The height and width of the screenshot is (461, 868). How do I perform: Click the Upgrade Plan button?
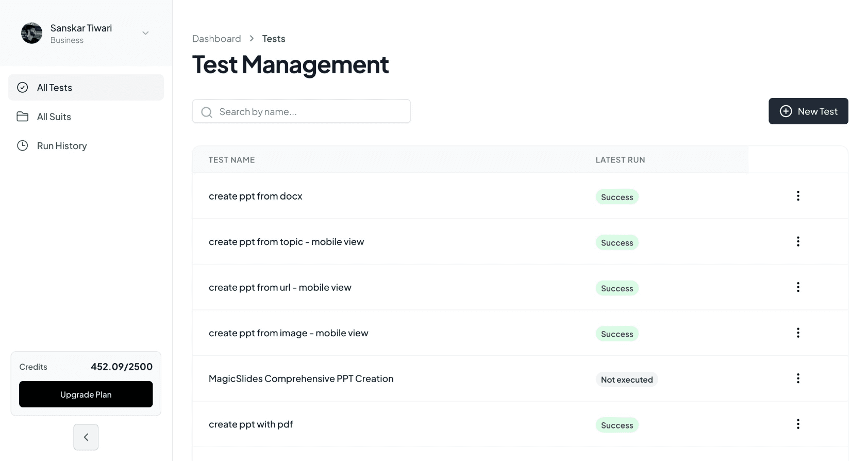[x=86, y=394]
